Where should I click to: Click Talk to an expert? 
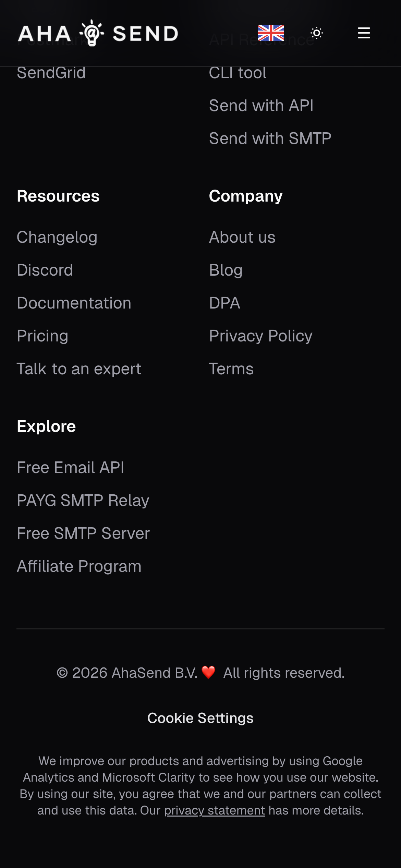(79, 369)
